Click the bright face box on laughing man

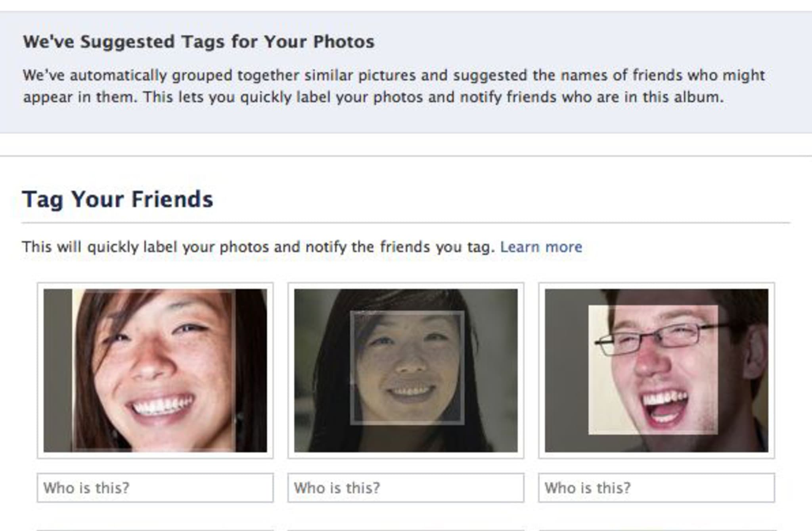(653, 370)
